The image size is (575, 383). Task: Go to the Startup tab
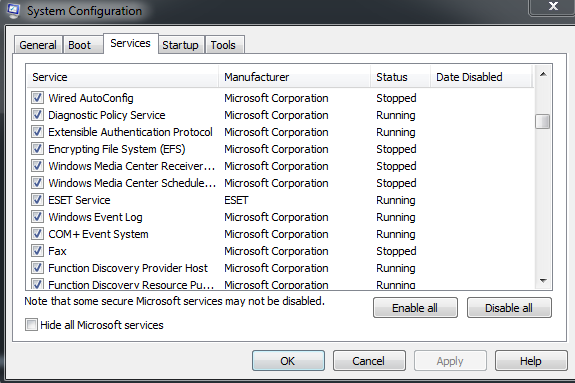click(x=180, y=45)
